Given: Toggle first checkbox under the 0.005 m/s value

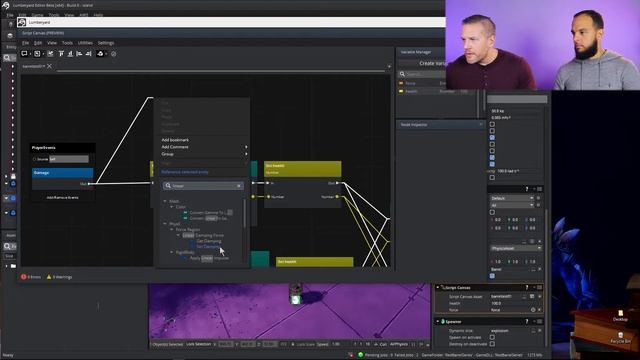Looking at the screenshot, I should pyautogui.click(x=492, y=124).
